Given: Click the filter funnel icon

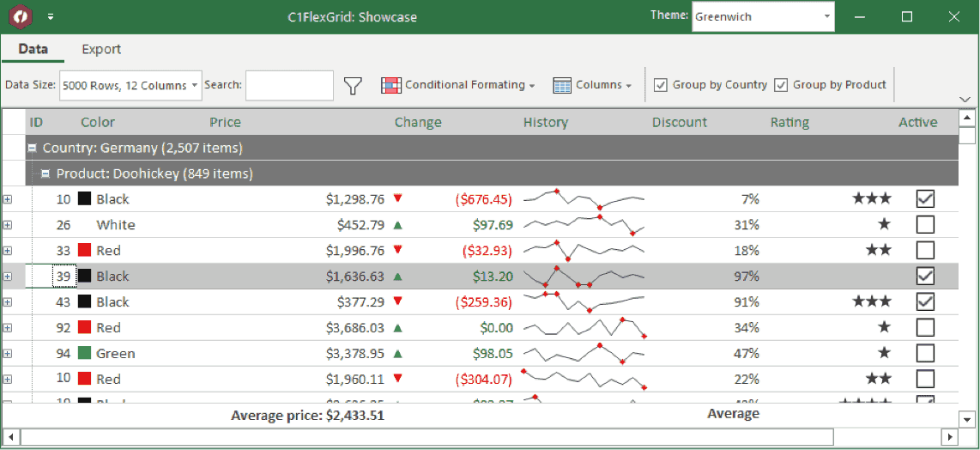Looking at the screenshot, I should 354,86.
